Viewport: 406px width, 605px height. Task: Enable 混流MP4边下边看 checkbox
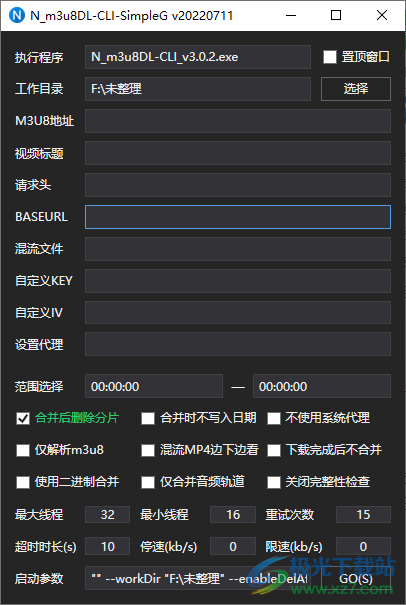coord(148,450)
